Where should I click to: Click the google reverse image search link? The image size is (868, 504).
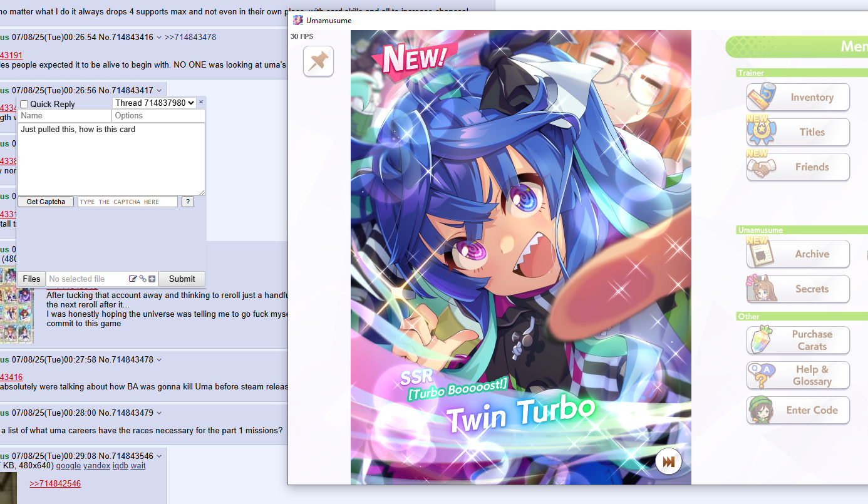(68, 466)
